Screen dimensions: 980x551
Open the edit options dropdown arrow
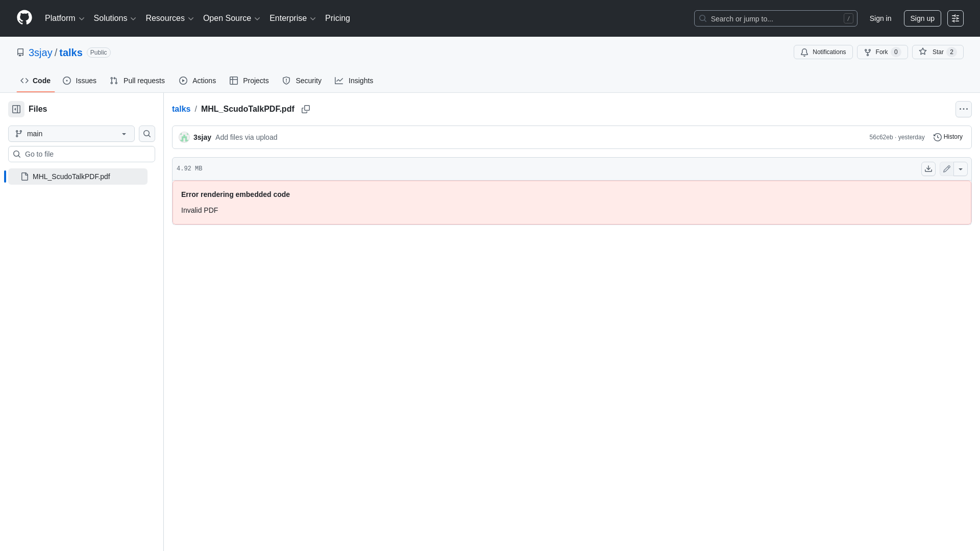pos(962,168)
